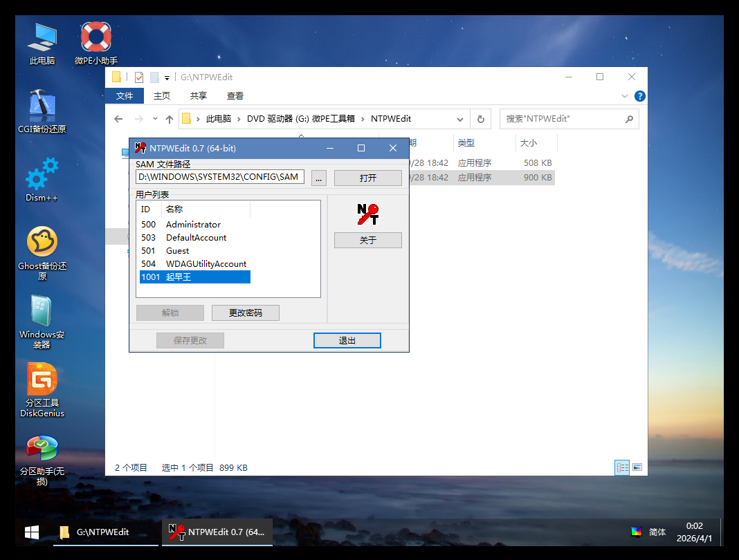Click the Explorer help question mark icon

pos(639,96)
